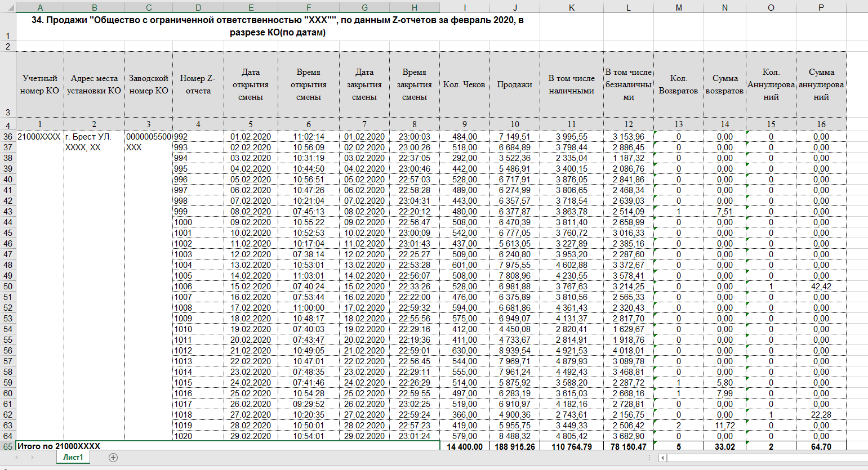Select the total cashless cell 78 150,47

pos(629,446)
